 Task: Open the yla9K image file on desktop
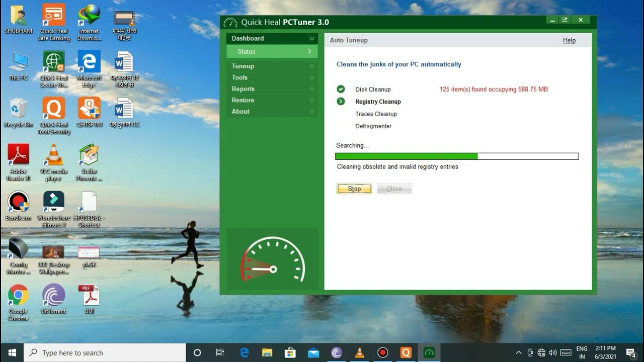click(89, 256)
